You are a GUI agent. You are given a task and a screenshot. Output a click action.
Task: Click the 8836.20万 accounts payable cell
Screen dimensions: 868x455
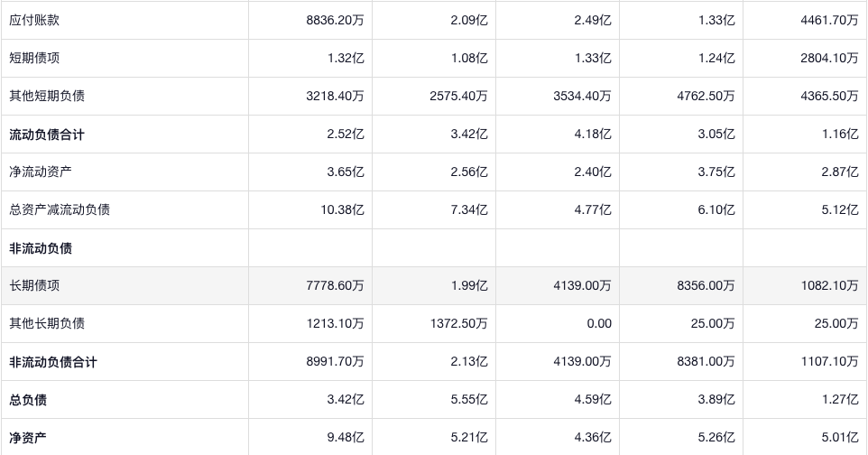pos(335,20)
